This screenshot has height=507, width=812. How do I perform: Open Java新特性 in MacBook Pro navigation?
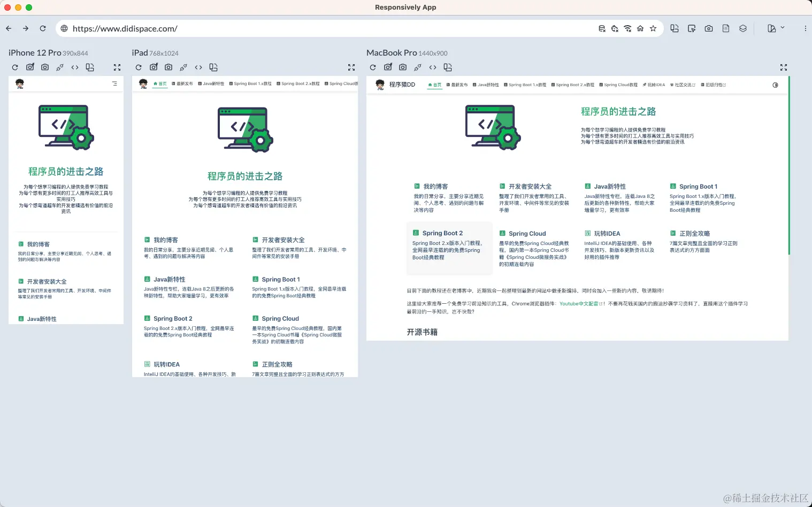486,85
